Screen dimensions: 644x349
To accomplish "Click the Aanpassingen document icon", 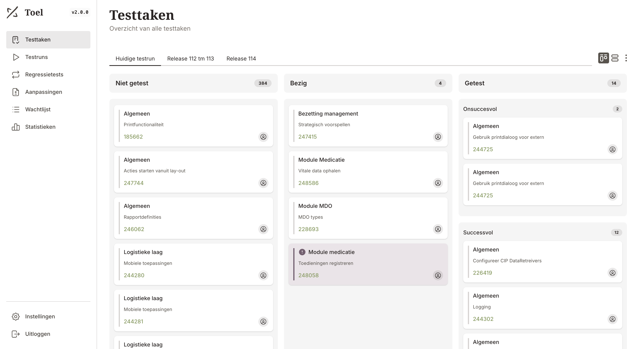I will 16,92.
